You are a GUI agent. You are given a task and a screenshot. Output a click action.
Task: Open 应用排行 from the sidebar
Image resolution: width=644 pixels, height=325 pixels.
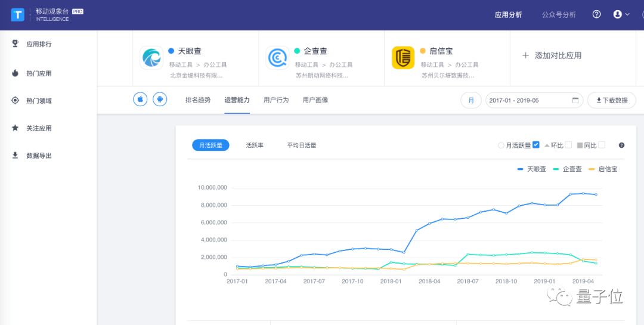coord(39,44)
